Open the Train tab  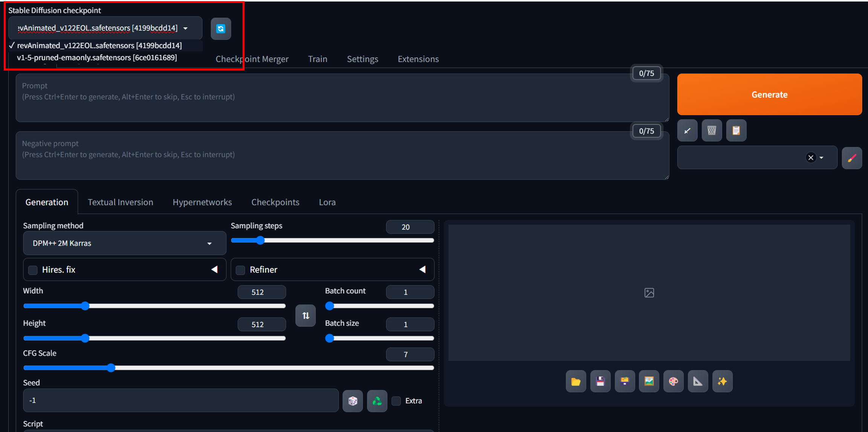(x=318, y=59)
